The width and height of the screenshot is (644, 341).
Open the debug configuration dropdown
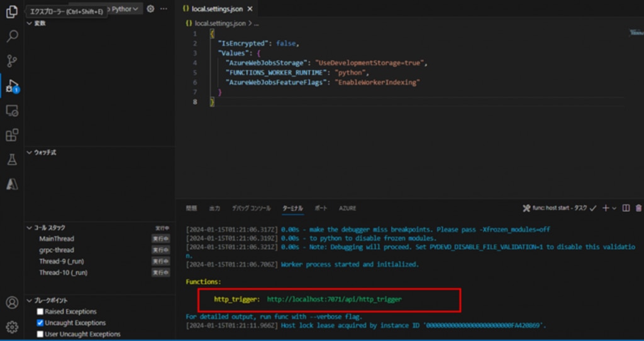click(x=125, y=9)
